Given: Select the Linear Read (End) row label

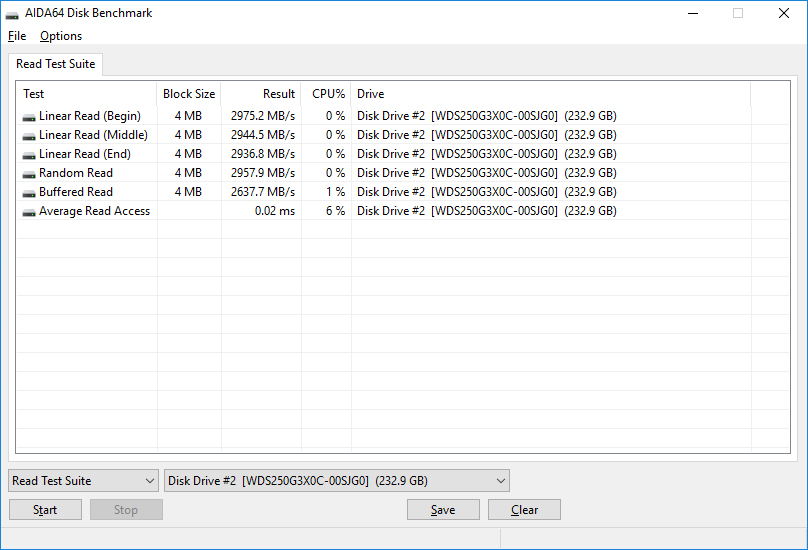Looking at the screenshot, I should pyautogui.click(x=85, y=154).
